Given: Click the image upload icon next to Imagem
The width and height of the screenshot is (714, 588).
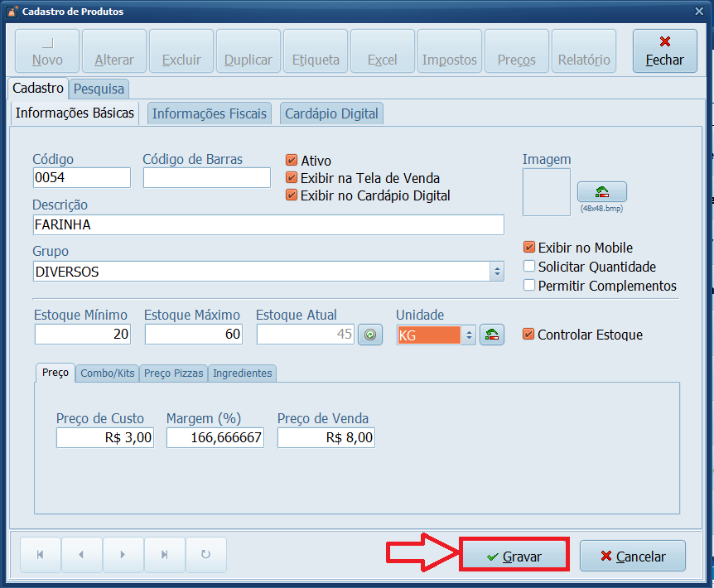Looking at the screenshot, I should 601,192.
